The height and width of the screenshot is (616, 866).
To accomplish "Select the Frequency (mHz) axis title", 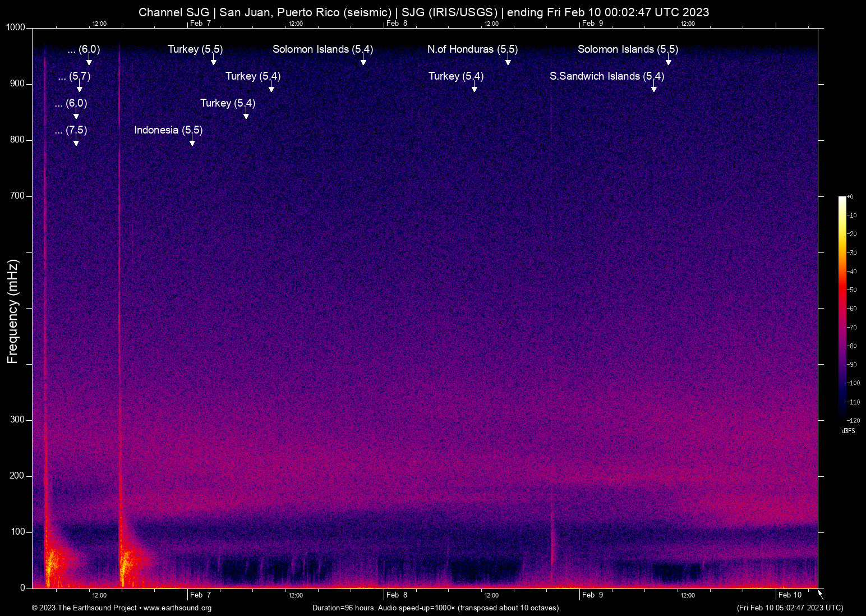I will (x=12, y=307).
